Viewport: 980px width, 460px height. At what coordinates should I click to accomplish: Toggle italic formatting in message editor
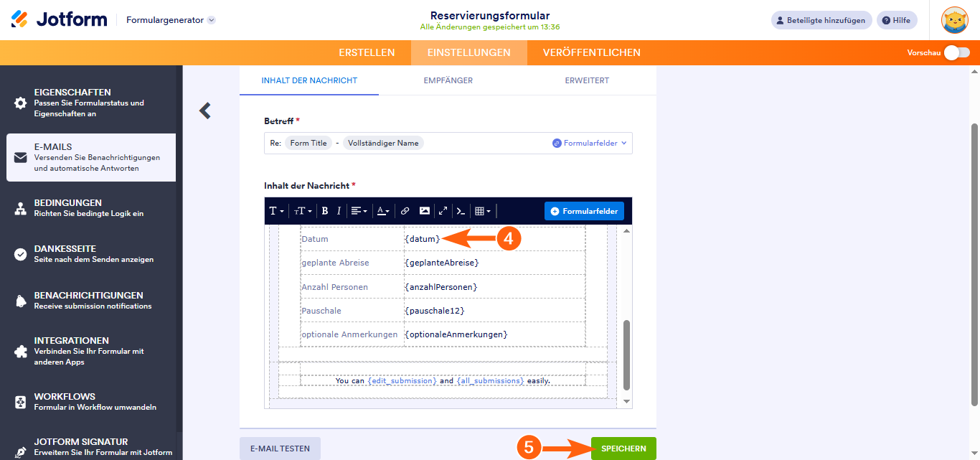point(339,211)
